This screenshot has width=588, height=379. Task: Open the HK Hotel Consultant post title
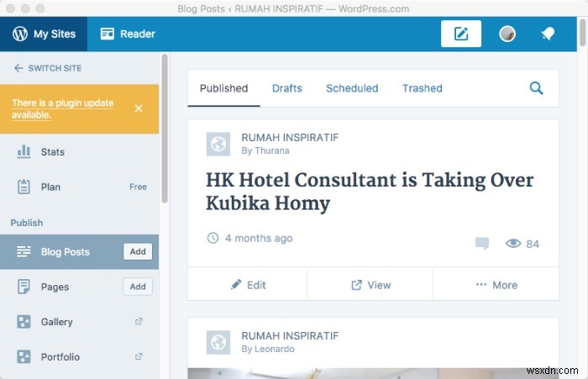click(370, 192)
